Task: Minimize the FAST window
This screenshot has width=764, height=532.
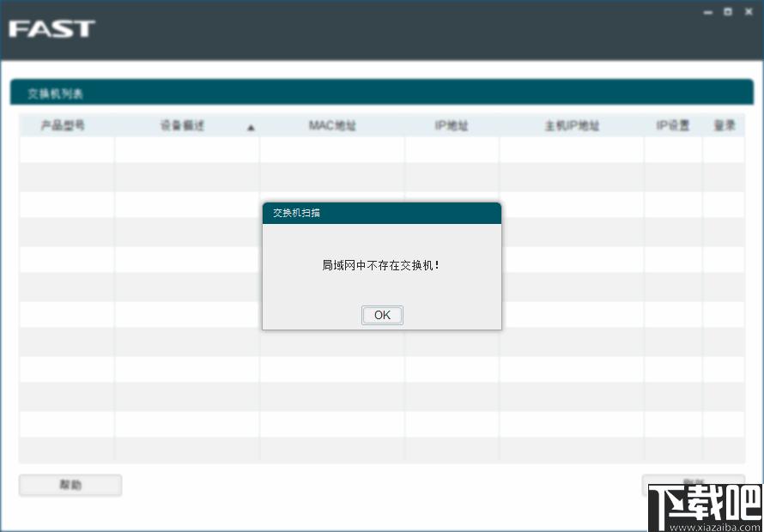Action: tap(708, 13)
